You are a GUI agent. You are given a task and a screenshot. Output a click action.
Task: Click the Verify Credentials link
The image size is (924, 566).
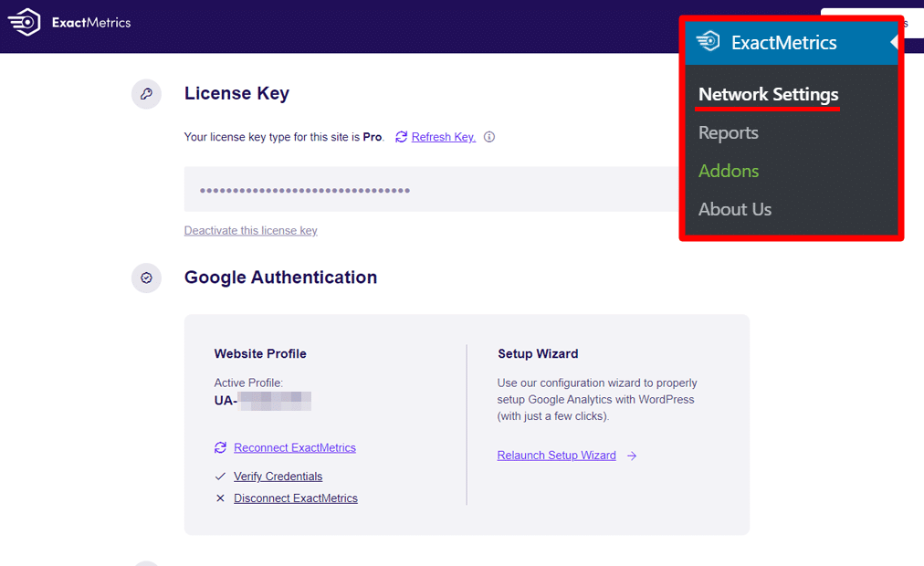pyautogui.click(x=278, y=476)
